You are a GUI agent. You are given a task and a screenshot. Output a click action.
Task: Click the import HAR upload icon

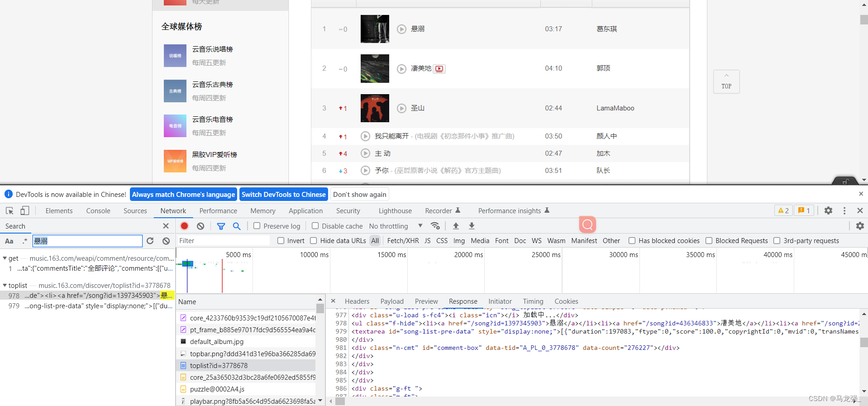(x=456, y=226)
